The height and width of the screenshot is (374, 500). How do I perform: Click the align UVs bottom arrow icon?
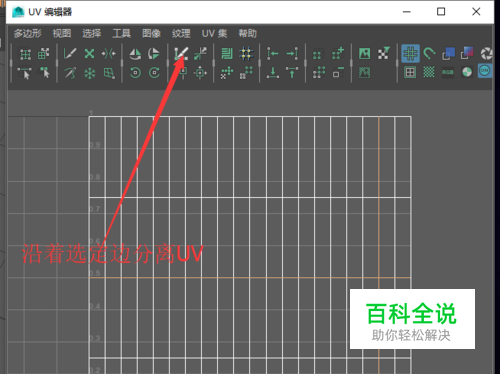pyautogui.click(x=273, y=72)
